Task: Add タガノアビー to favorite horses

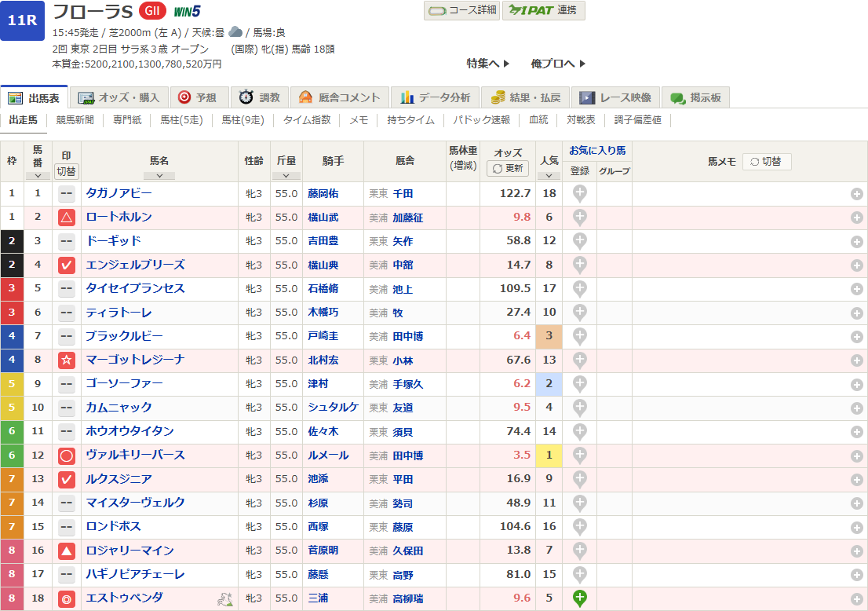Action: point(579,193)
